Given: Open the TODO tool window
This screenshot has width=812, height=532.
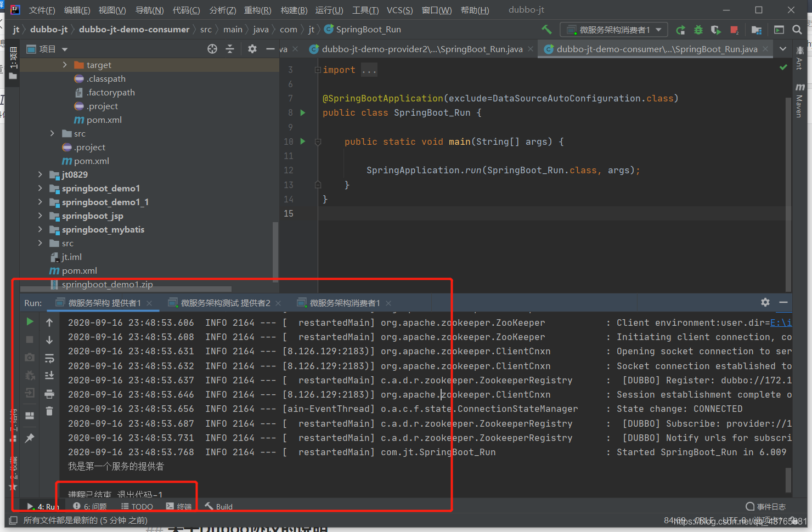Looking at the screenshot, I should point(137,507).
